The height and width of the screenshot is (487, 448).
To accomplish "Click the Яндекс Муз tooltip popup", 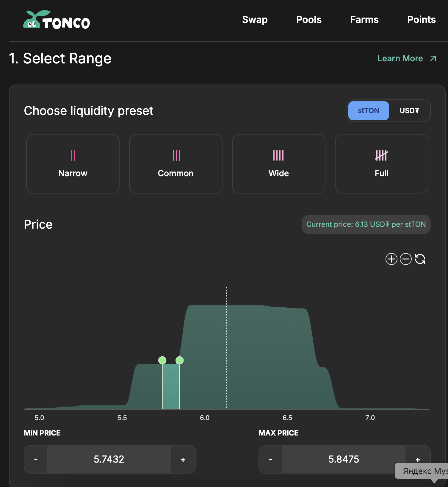I will pos(422,471).
